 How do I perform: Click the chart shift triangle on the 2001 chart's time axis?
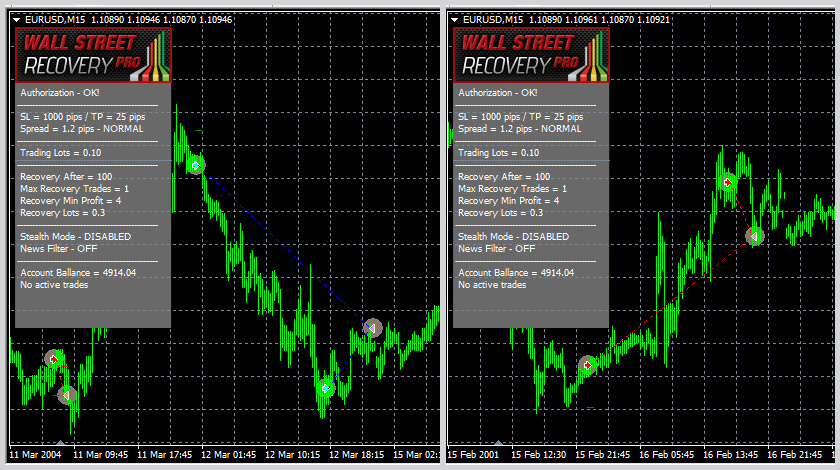[498, 443]
